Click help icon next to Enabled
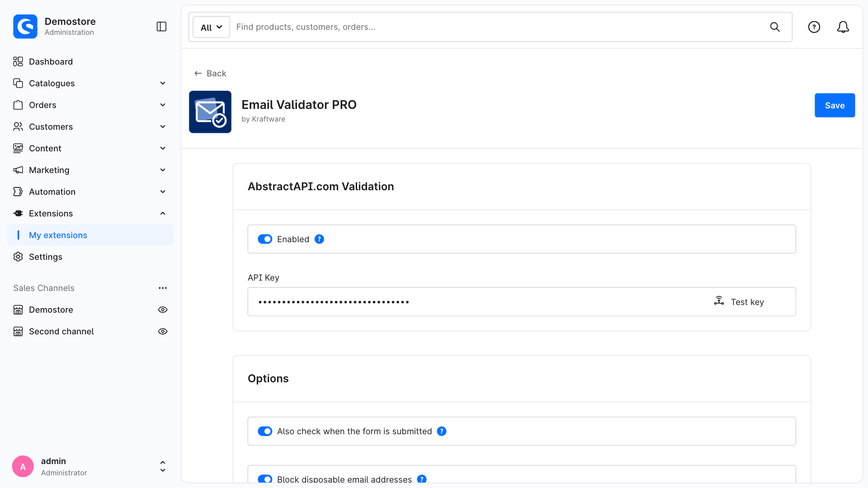 (319, 239)
